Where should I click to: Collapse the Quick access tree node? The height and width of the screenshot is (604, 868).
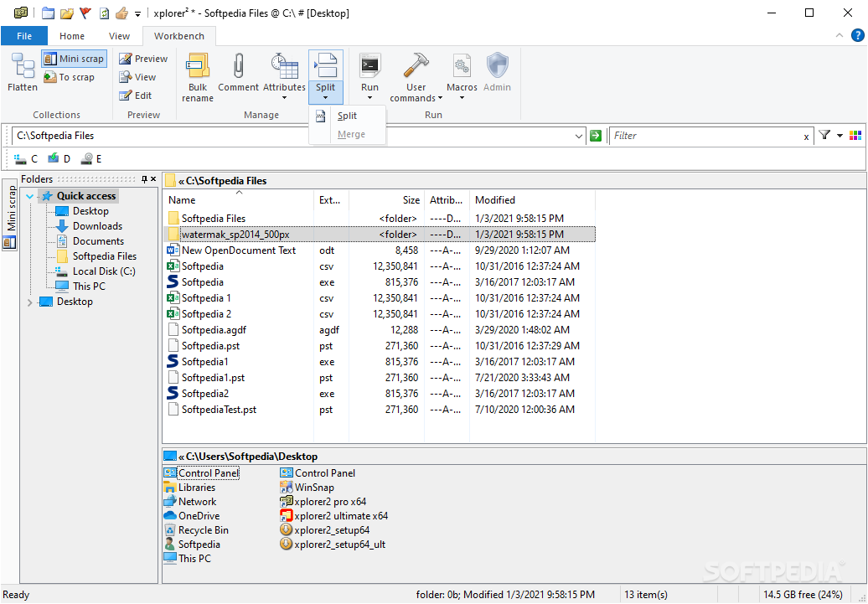(x=30, y=196)
